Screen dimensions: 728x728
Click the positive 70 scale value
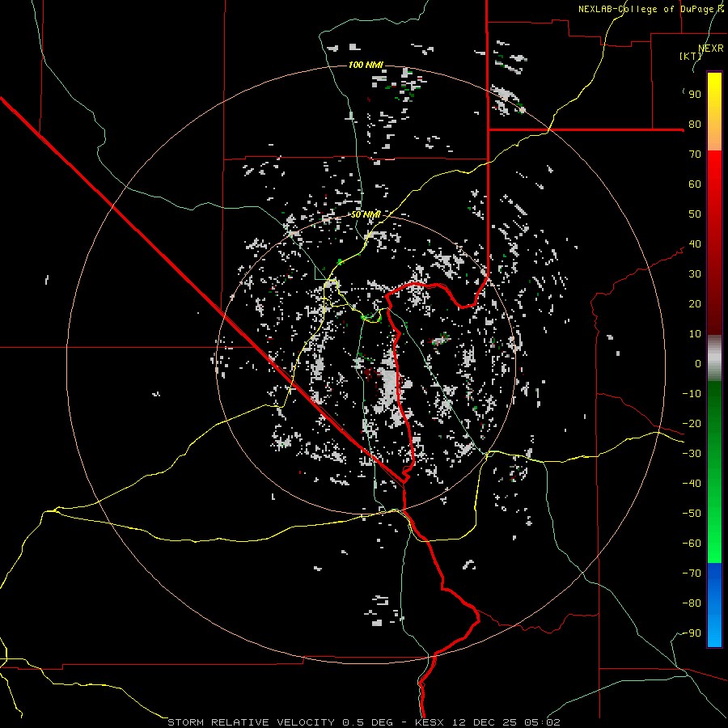click(695, 154)
